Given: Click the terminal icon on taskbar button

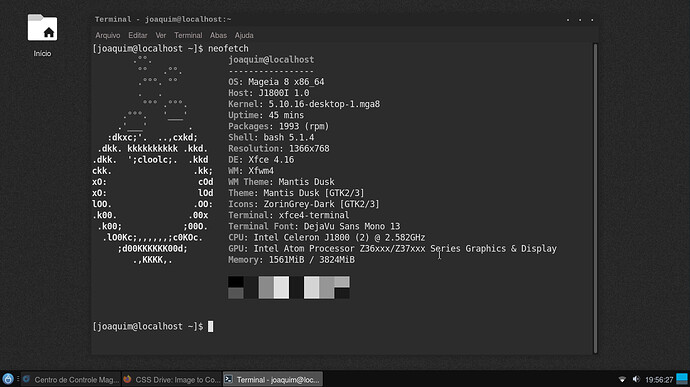Looking at the screenshot, I should [228, 379].
